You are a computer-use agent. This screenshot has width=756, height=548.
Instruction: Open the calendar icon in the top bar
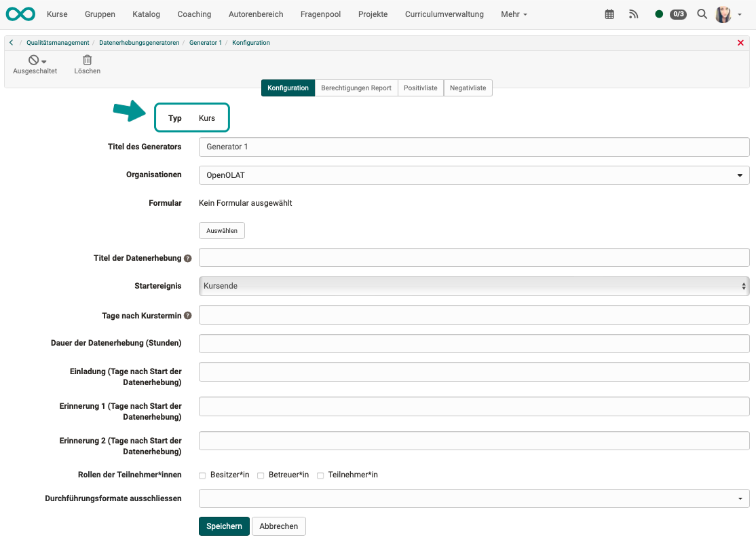(x=609, y=13)
